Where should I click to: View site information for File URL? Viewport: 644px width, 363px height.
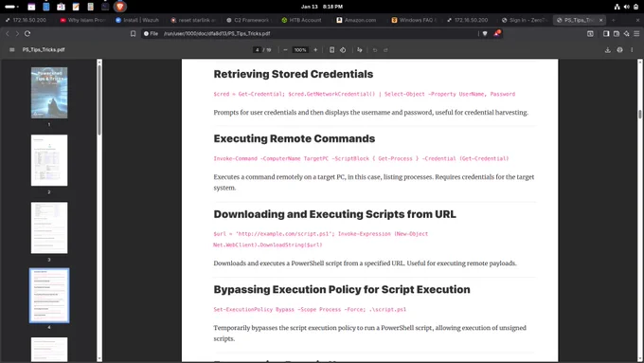[152, 34]
